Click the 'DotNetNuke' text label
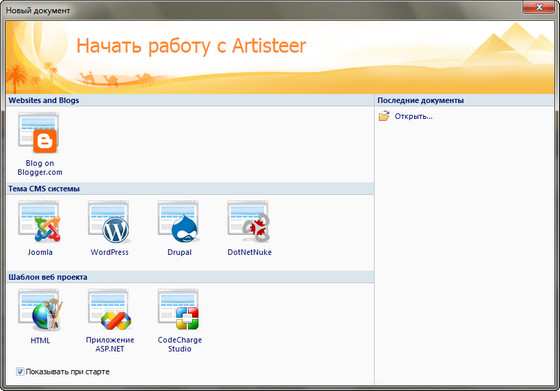 click(x=249, y=252)
